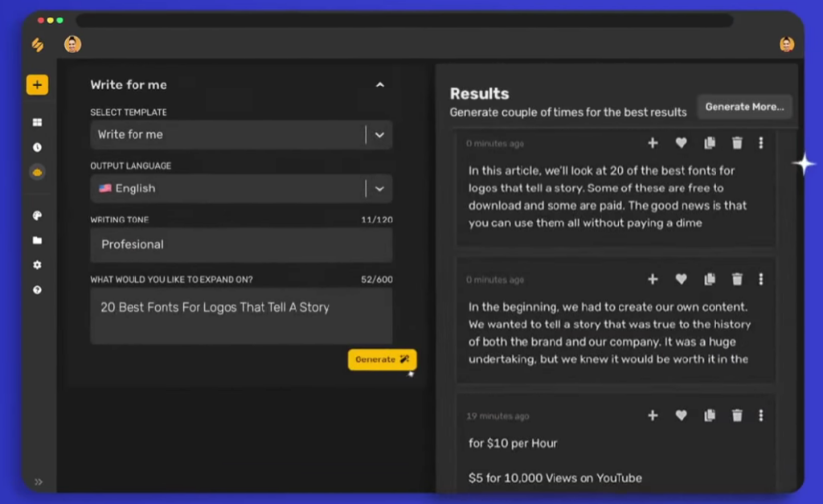Favorite the '19 minutes ago' result
Screen dimensions: 823x504
681,416
